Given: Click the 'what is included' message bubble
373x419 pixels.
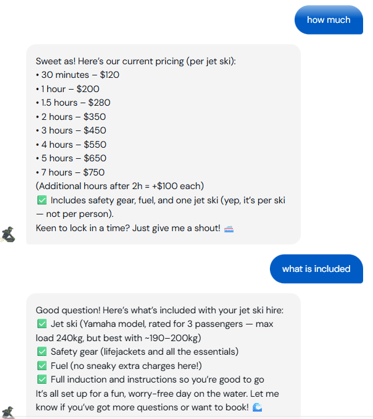Looking at the screenshot, I should click(316, 269).
